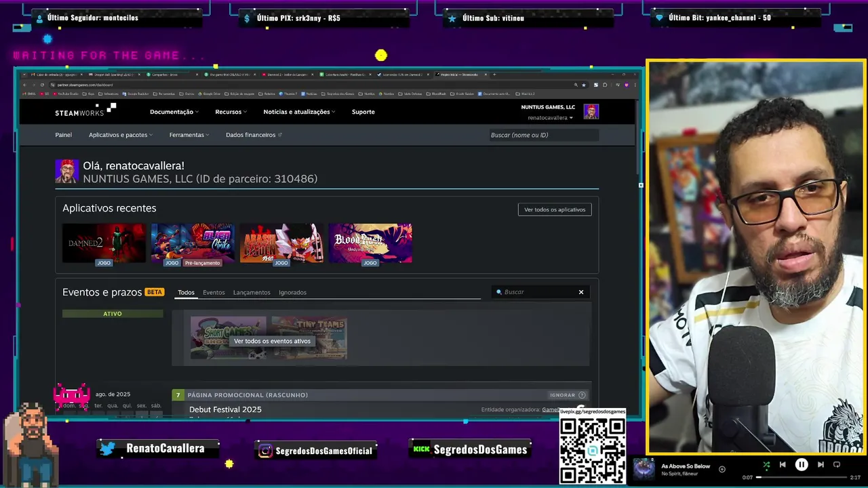Go to the Suporte page
The height and width of the screenshot is (488, 868).
(x=363, y=112)
